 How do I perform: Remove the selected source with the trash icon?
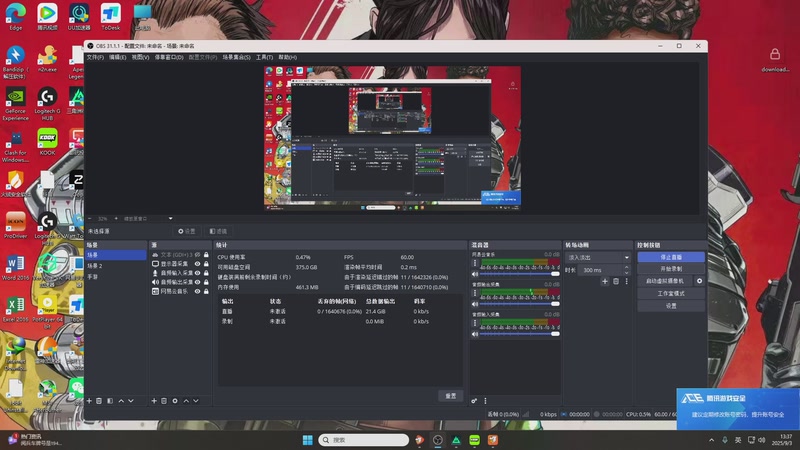click(164, 401)
